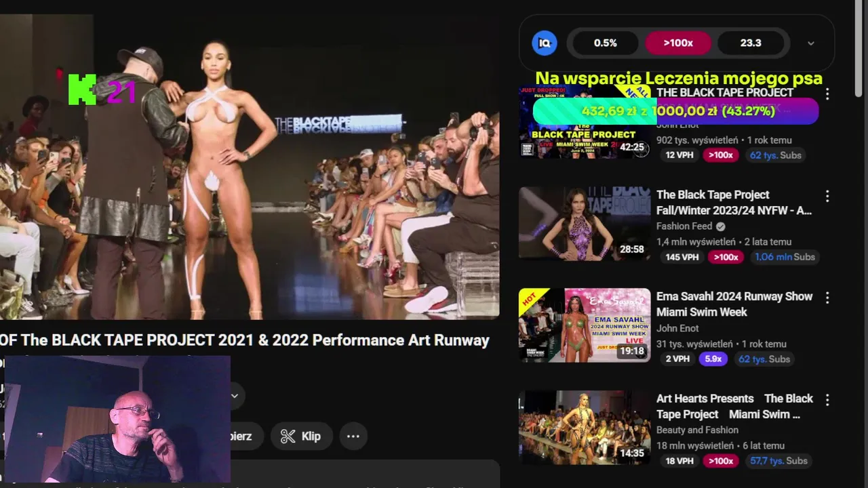Screen dimensions: 868x488
Task: Open options menu for Fall/Winter 2023/24 NYFW video
Action: [827, 196]
